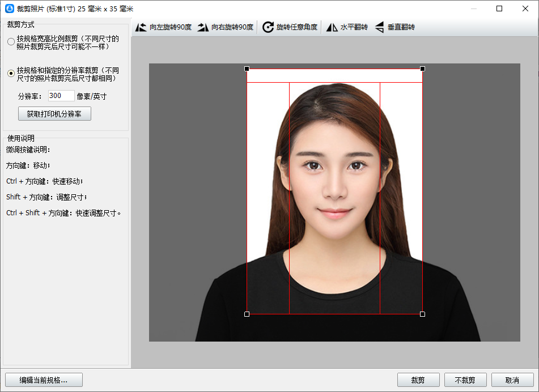Click the app logo in title bar

(x=9, y=8)
